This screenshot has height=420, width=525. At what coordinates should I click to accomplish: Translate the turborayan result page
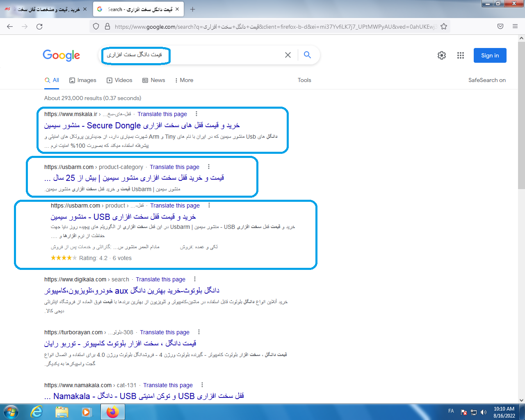pos(164,332)
